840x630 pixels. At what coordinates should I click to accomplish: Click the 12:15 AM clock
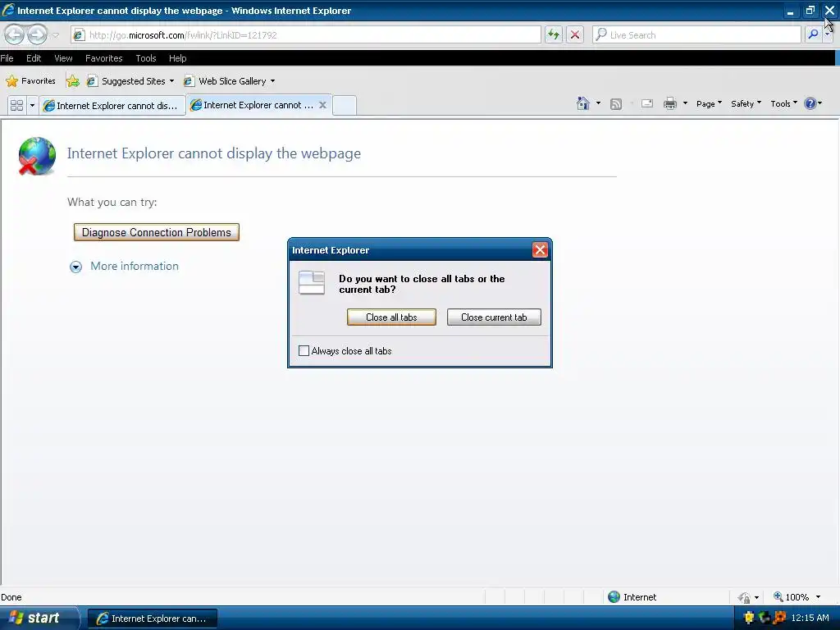click(x=810, y=618)
